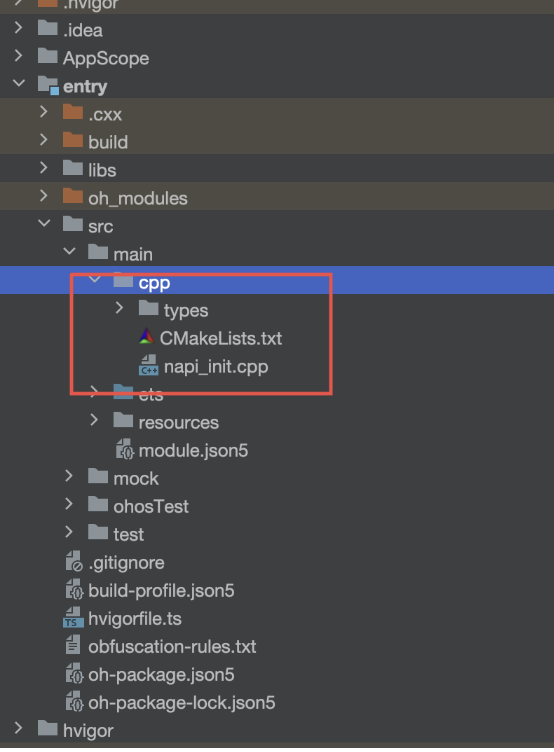Expand the ohosTest folder
The image size is (554, 752).
point(69,504)
